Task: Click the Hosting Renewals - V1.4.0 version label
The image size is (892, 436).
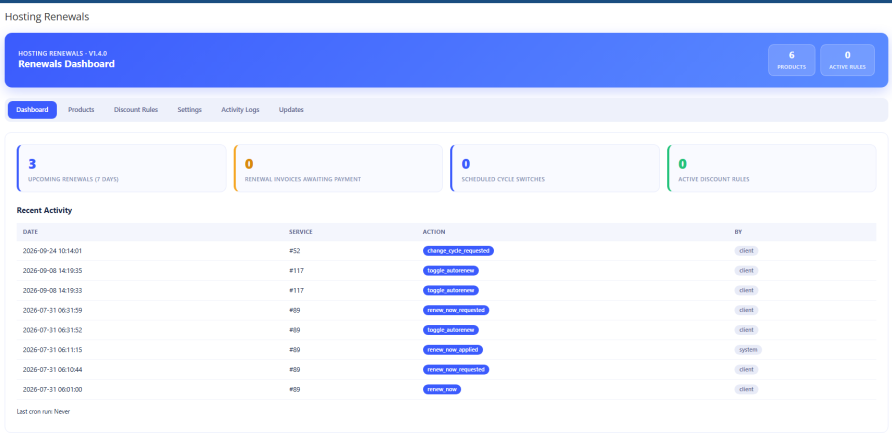Action: pos(63,53)
